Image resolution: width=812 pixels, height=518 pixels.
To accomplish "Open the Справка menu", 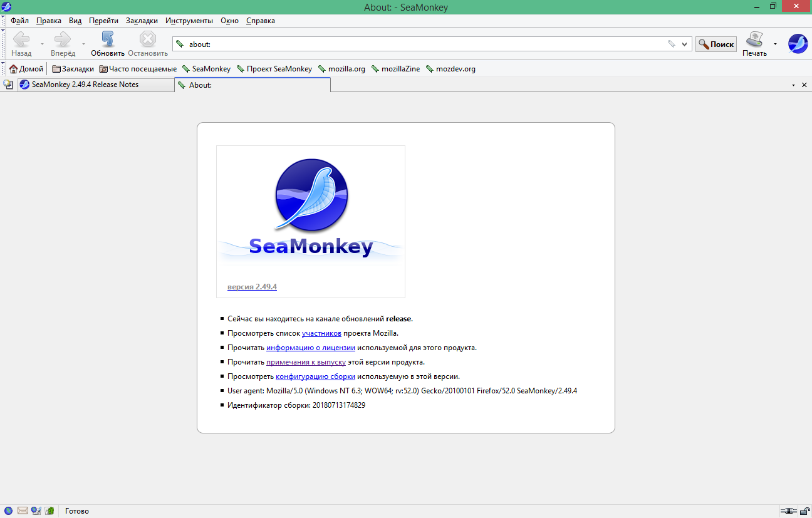I will [260, 21].
